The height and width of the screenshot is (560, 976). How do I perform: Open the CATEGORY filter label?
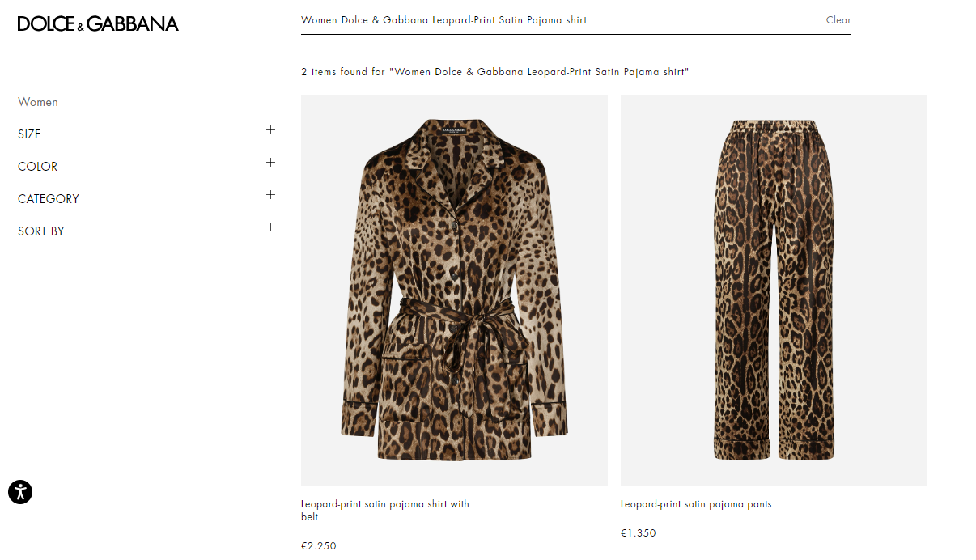(49, 199)
